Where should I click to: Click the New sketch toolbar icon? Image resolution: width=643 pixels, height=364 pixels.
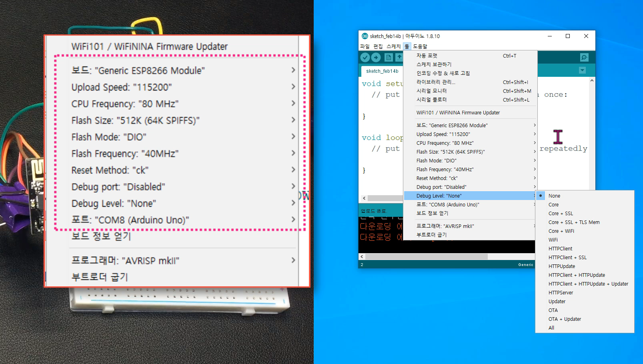click(x=388, y=58)
